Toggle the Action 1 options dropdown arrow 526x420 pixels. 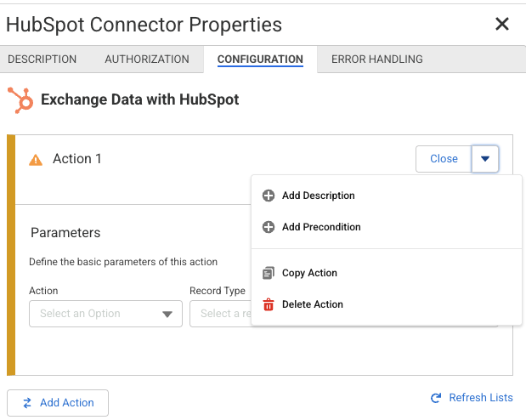click(x=485, y=159)
